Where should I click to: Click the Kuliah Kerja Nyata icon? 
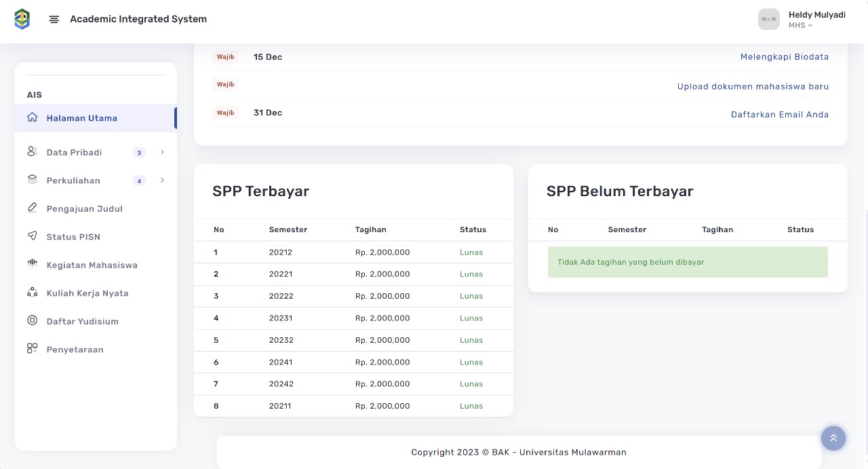tap(32, 293)
